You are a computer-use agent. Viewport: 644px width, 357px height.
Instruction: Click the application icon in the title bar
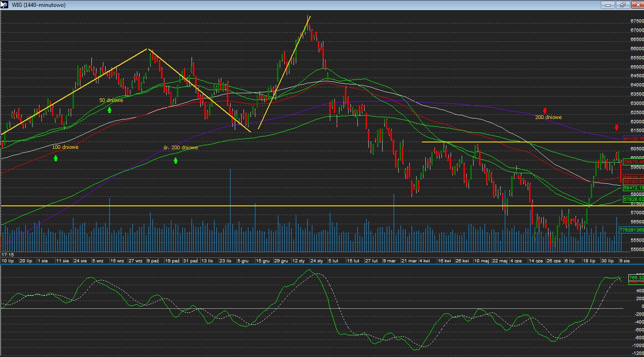(4, 5)
